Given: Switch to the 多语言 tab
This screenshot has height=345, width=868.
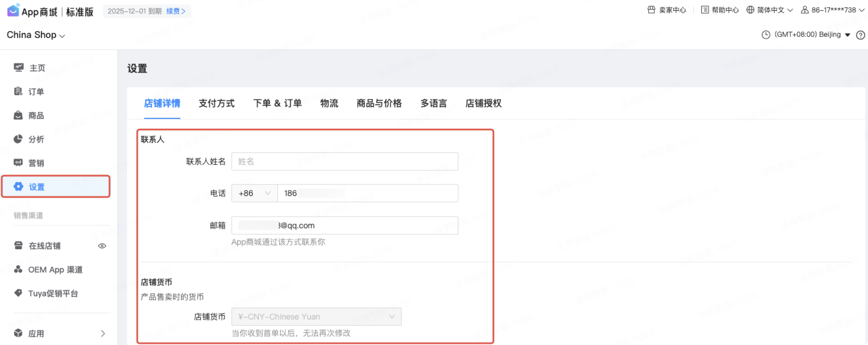Looking at the screenshot, I should tap(434, 103).
